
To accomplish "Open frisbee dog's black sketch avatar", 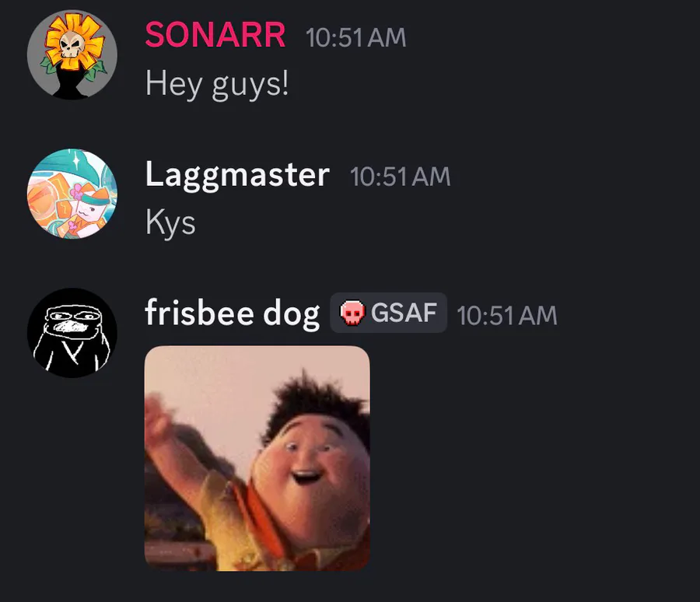I will pos(72,333).
